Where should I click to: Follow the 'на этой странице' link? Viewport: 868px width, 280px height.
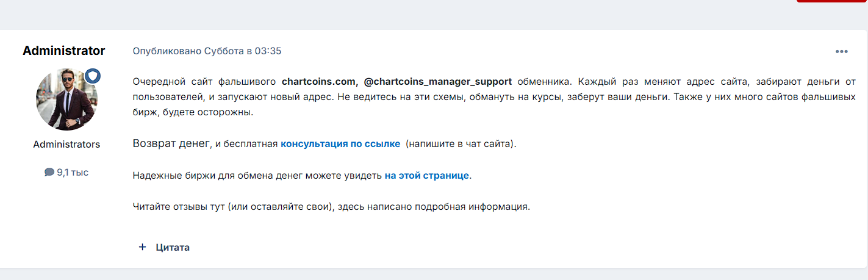[x=427, y=176]
